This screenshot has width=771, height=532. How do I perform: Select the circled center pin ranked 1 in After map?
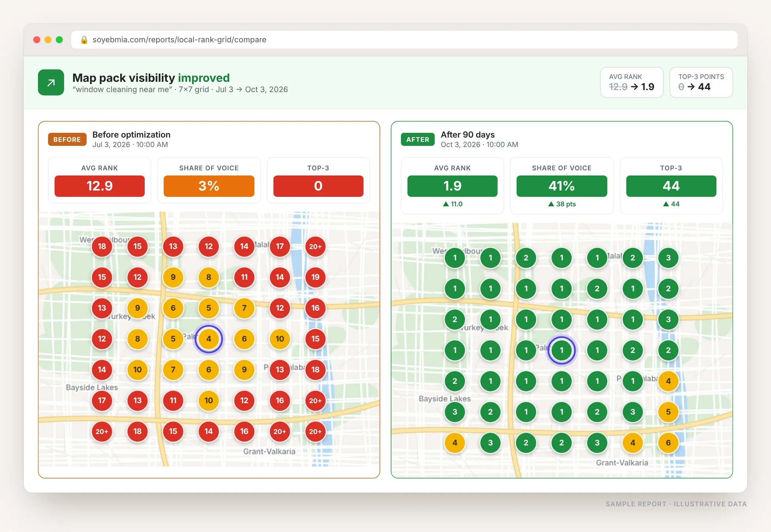click(561, 350)
